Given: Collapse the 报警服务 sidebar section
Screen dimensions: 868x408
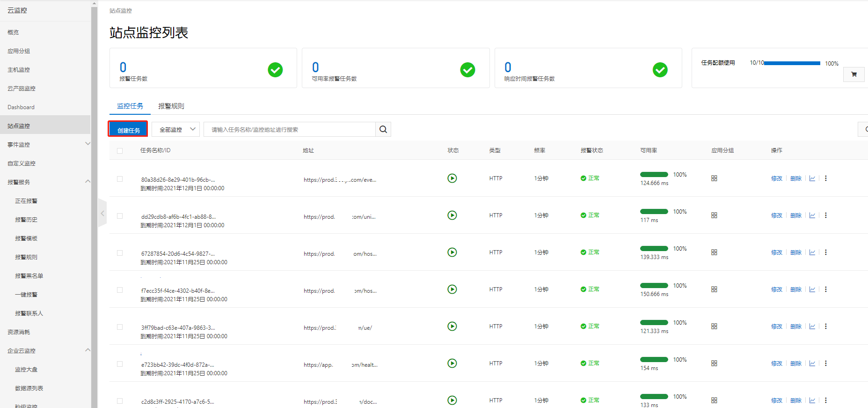Looking at the screenshot, I should (88, 181).
